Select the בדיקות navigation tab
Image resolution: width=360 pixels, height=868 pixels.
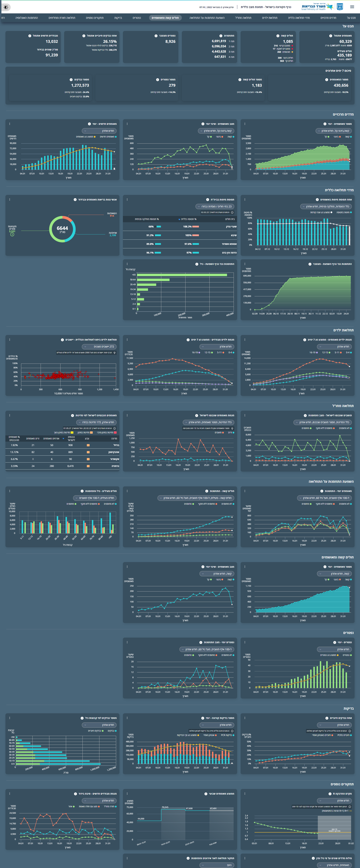pyautogui.click(x=118, y=18)
